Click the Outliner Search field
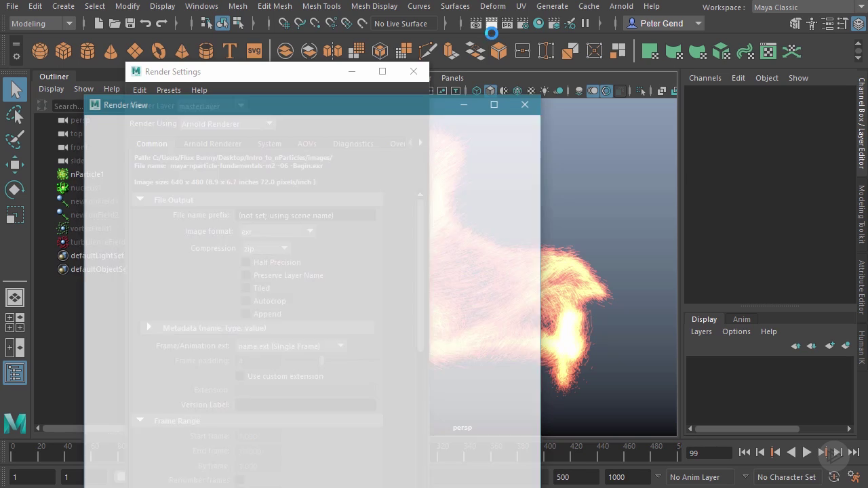The image size is (868, 488). pyautogui.click(x=68, y=106)
